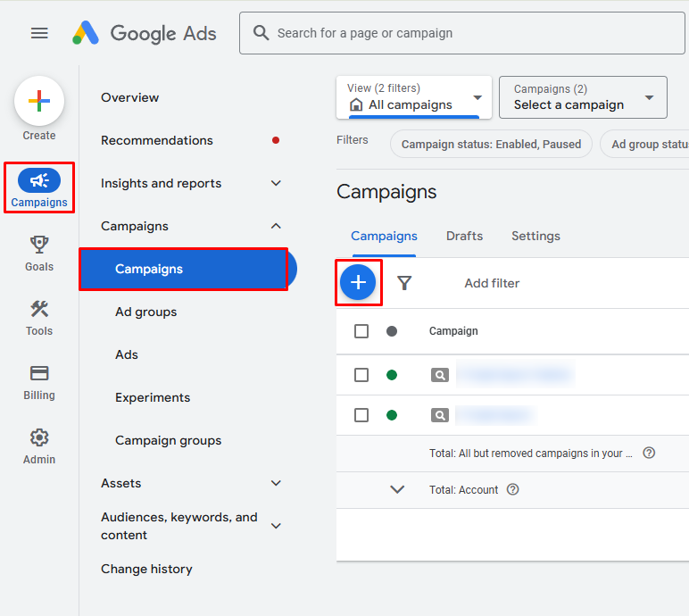The height and width of the screenshot is (616, 689).
Task: Open the View All campaigns dropdown
Action: [414, 97]
